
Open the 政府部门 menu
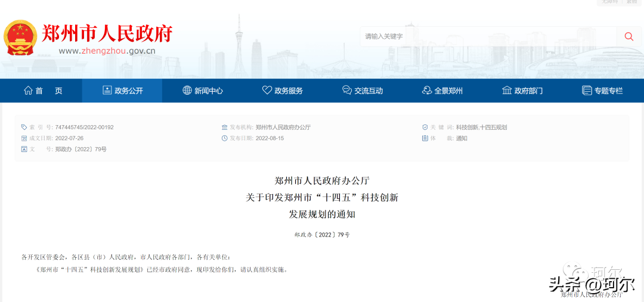click(x=522, y=91)
